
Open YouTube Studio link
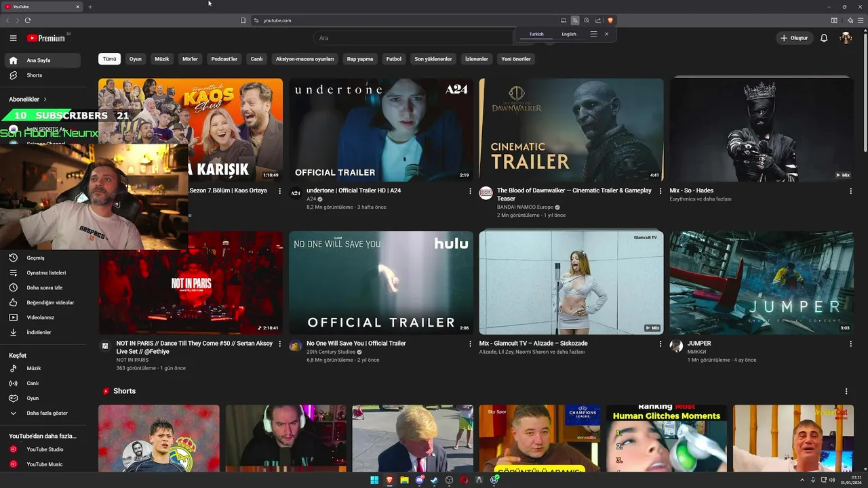click(43, 449)
